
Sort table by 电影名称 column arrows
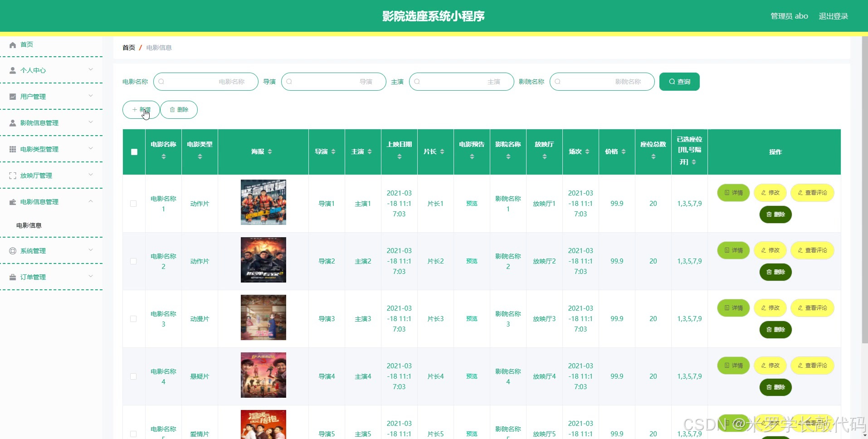coord(164,156)
